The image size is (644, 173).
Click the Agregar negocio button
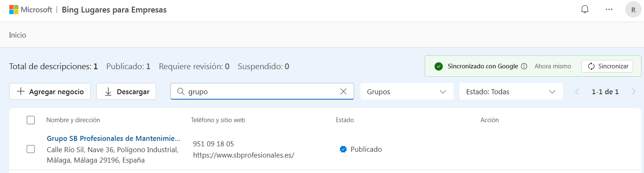[x=50, y=92]
